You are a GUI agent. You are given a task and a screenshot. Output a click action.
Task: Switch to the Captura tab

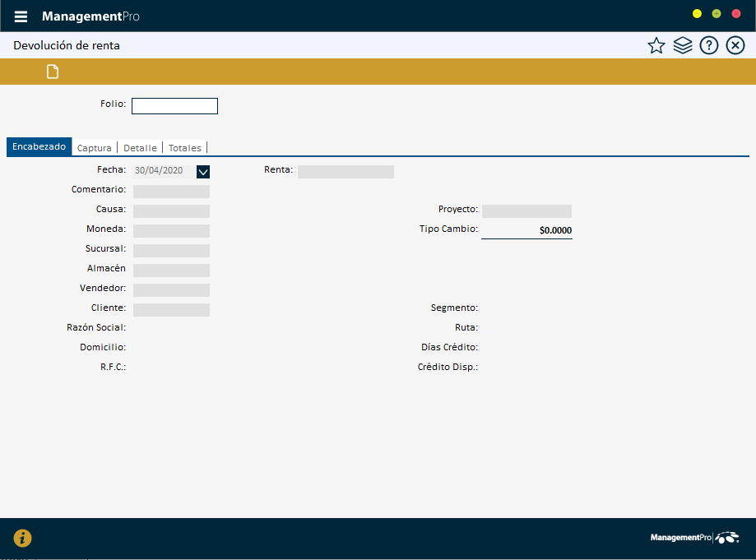(x=95, y=148)
